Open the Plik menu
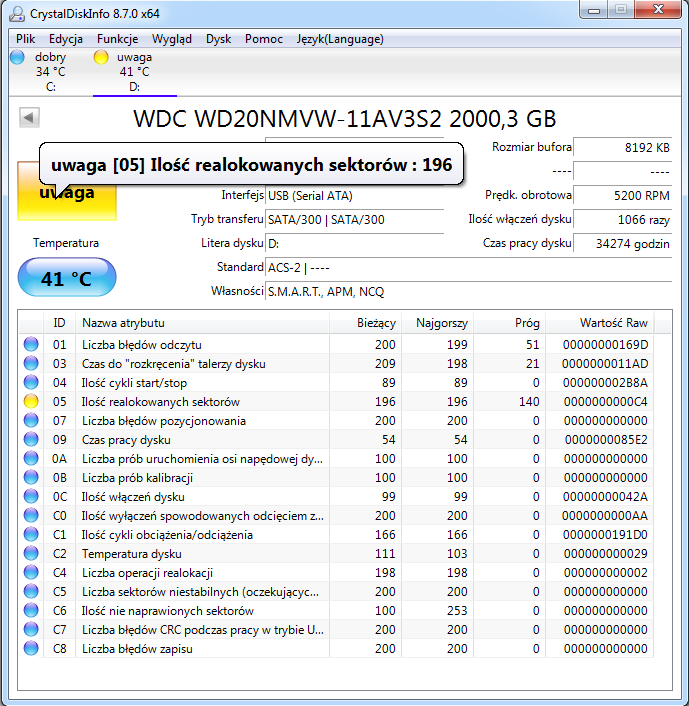Viewport: 689px width, 706px height. [25, 39]
